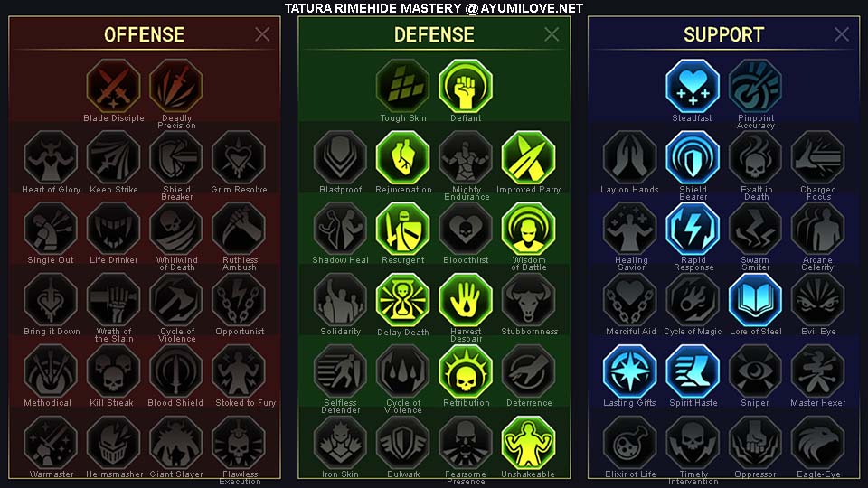868x488 pixels.
Task: Click the Deadly Precision mastery
Action: (176, 86)
